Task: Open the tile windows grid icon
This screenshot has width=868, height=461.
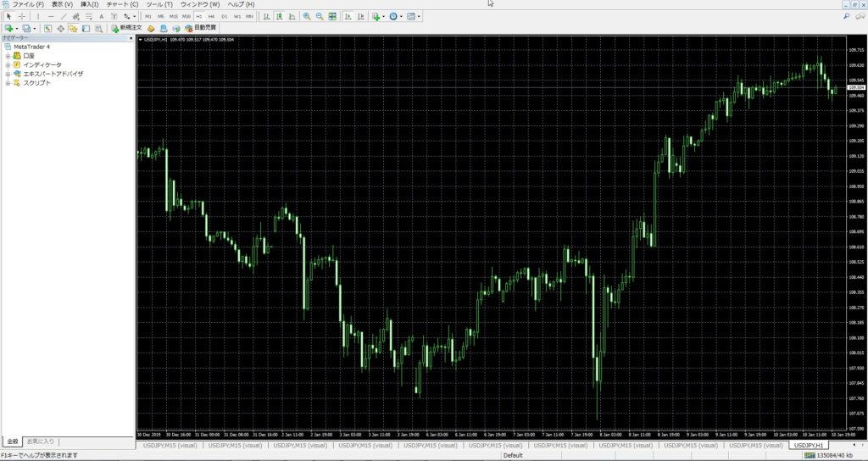Action: click(332, 17)
